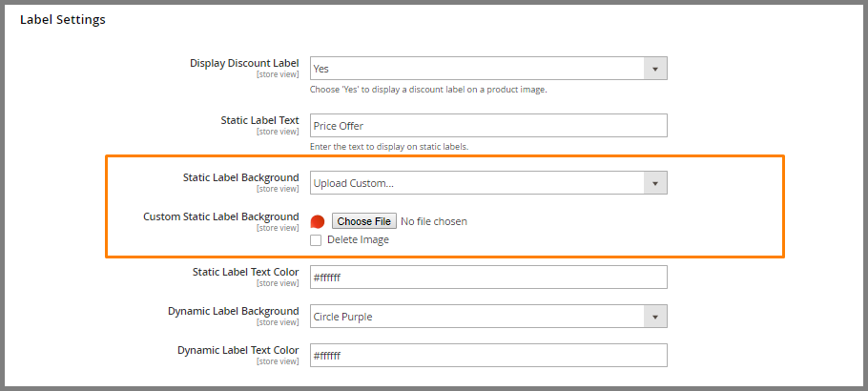
Task: Open the Static Label Background dropdown arrow
Action: click(x=655, y=183)
